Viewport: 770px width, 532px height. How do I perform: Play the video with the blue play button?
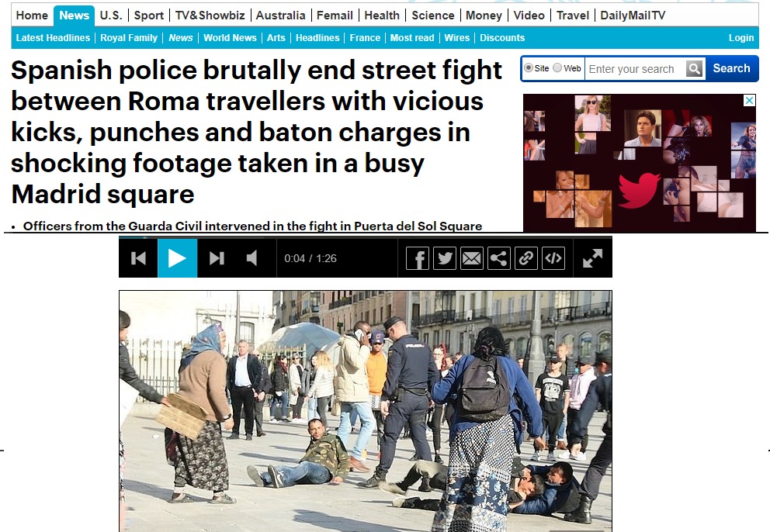click(x=177, y=258)
